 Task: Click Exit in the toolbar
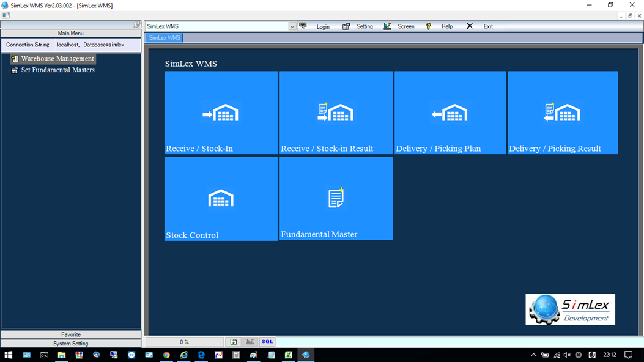479,26
